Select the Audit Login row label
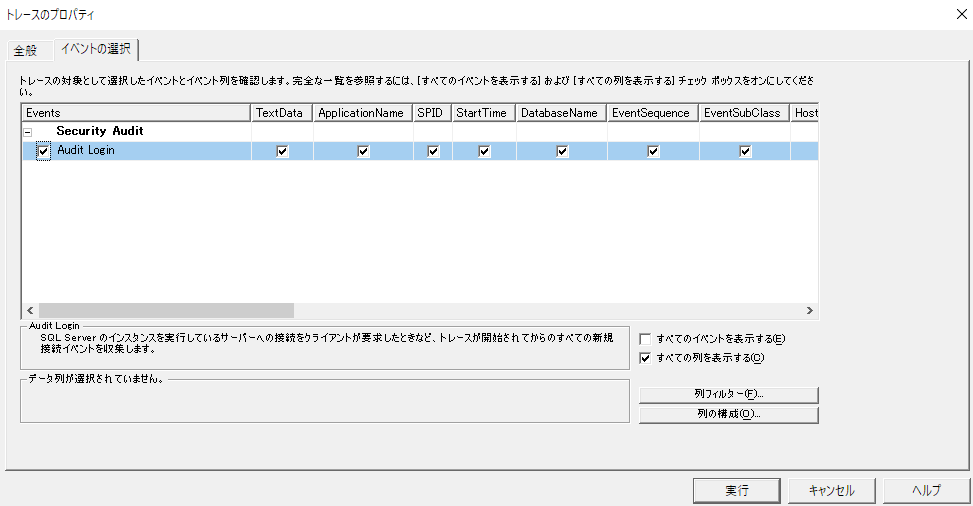The height and width of the screenshot is (506, 973). [x=86, y=150]
